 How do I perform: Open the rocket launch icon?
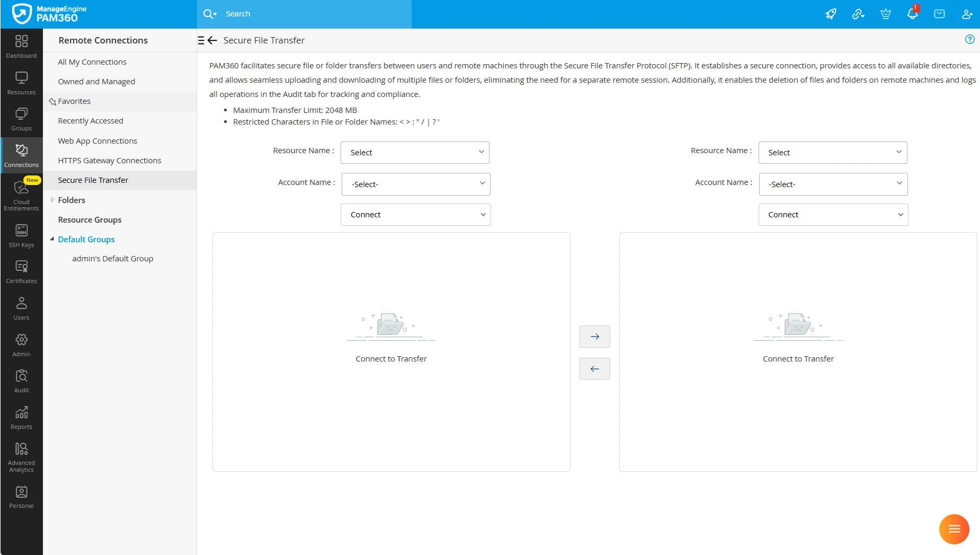tap(831, 14)
